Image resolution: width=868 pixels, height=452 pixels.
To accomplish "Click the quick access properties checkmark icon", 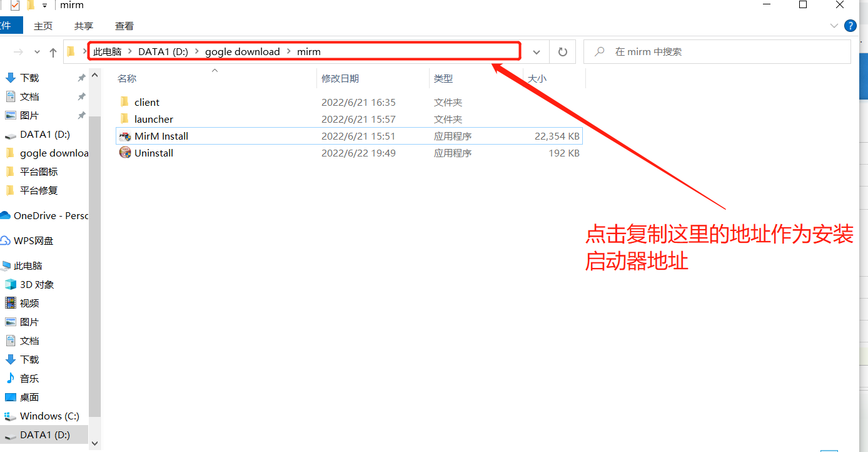I will point(15,5).
